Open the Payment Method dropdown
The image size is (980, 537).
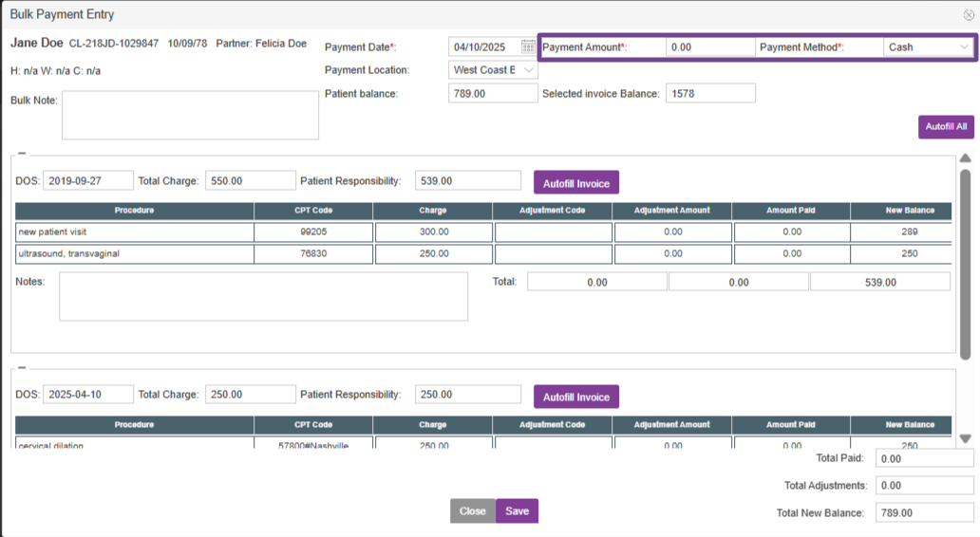928,46
